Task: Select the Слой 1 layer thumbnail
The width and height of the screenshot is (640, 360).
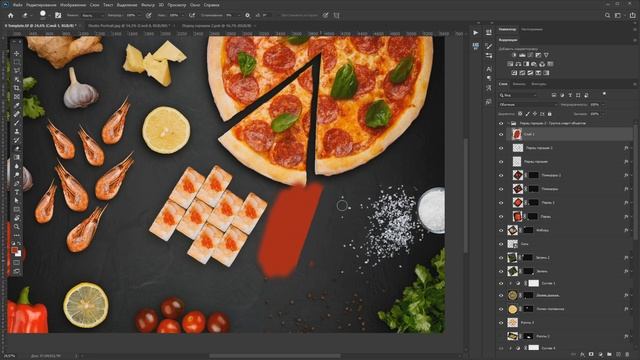Action: click(x=517, y=134)
